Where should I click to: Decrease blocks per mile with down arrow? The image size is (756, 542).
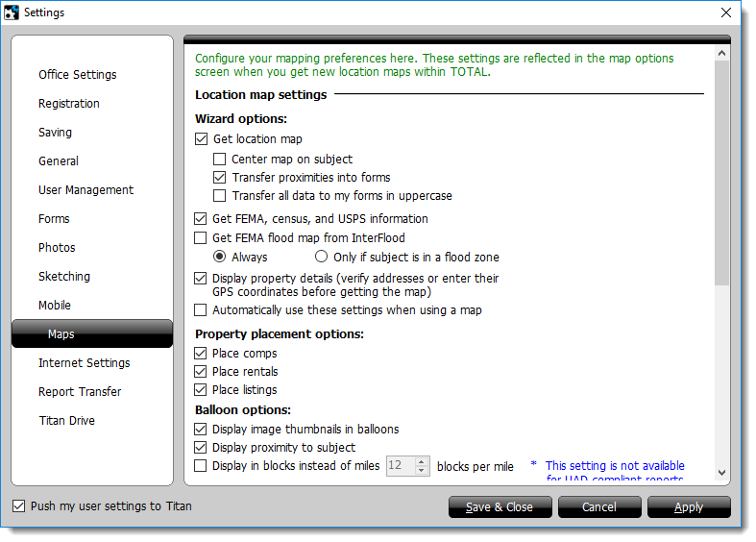[x=422, y=470]
